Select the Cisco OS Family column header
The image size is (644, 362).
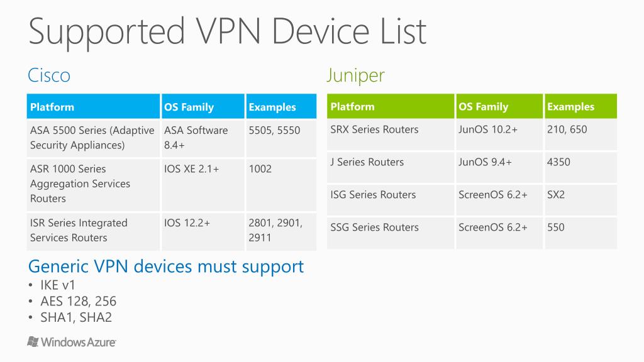click(203, 107)
